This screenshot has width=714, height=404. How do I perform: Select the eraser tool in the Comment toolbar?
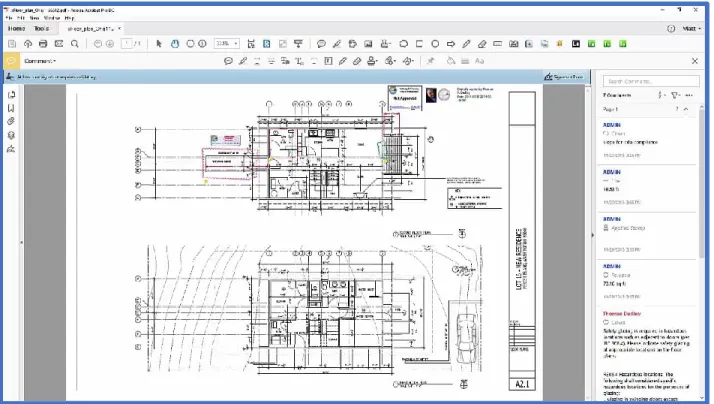[x=357, y=61]
